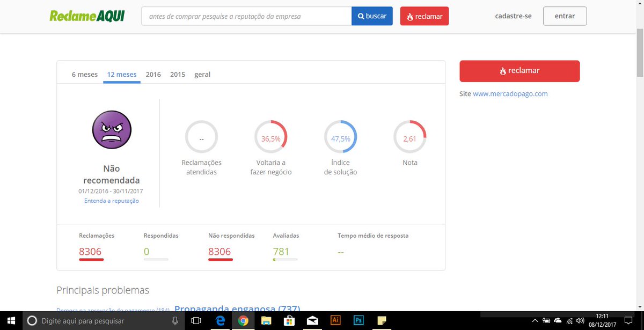Switch to the 6 meses tab

pyautogui.click(x=85, y=75)
